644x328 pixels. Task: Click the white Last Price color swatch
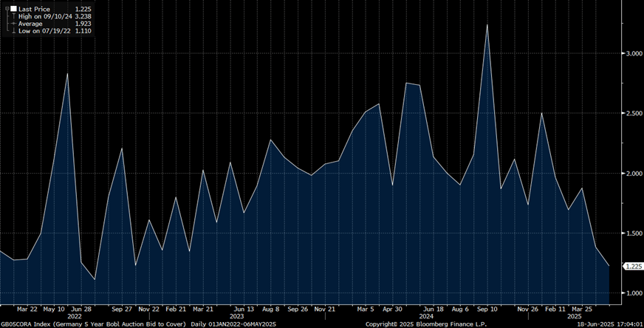coord(12,7)
